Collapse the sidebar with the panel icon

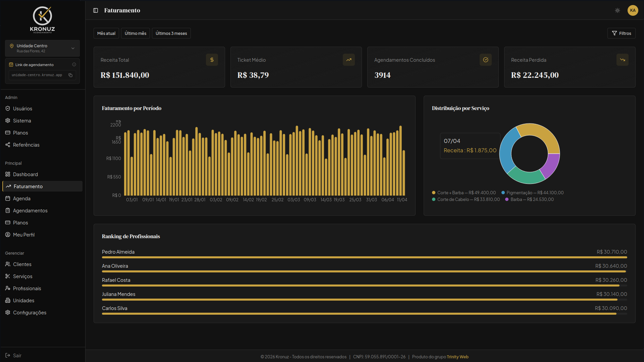coord(96,10)
